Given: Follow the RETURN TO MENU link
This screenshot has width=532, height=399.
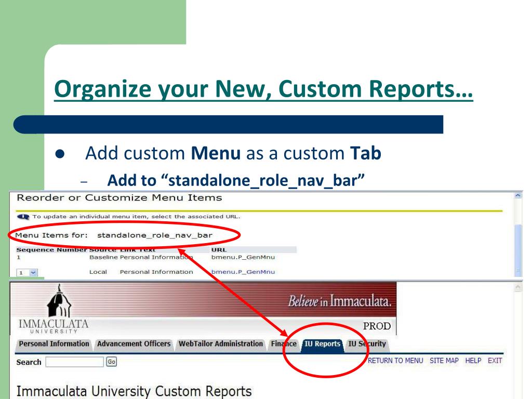Looking at the screenshot, I should [395, 361].
